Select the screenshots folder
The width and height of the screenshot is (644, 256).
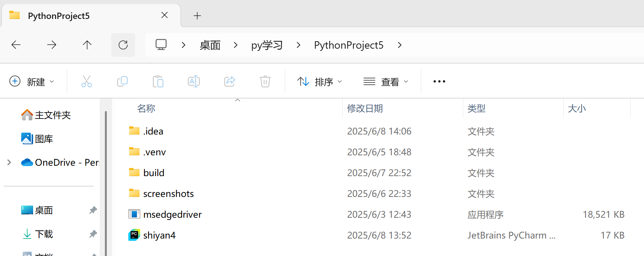[x=168, y=194]
